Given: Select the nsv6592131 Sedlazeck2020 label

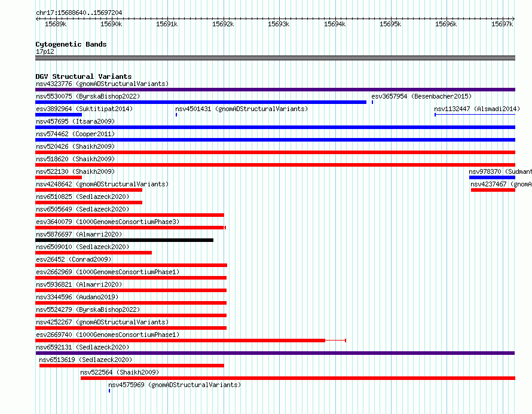Looking at the screenshot, I should tap(82, 347).
